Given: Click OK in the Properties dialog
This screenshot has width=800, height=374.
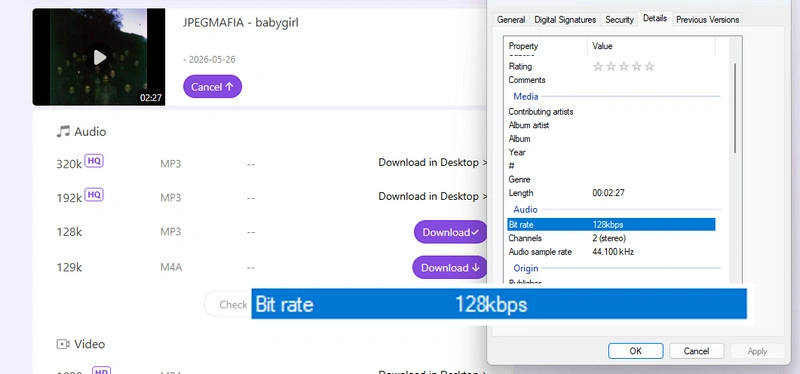Looking at the screenshot, I should 635,351.
